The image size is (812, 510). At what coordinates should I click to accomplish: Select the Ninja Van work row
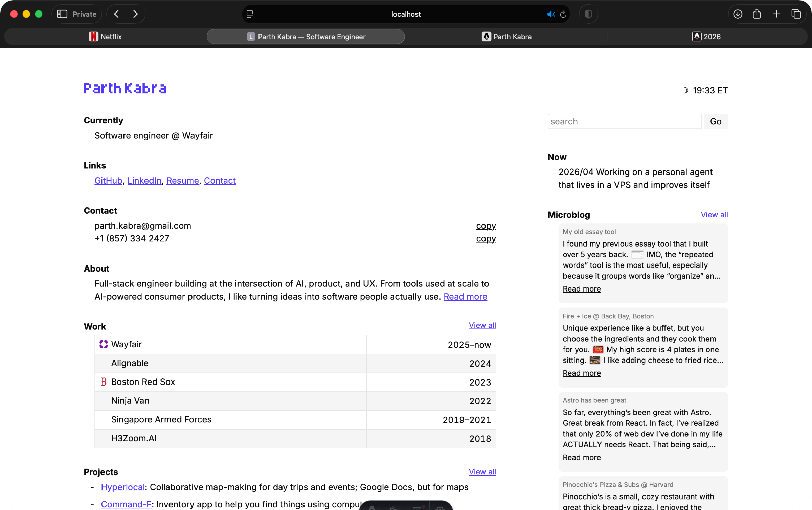pos(295,401)
